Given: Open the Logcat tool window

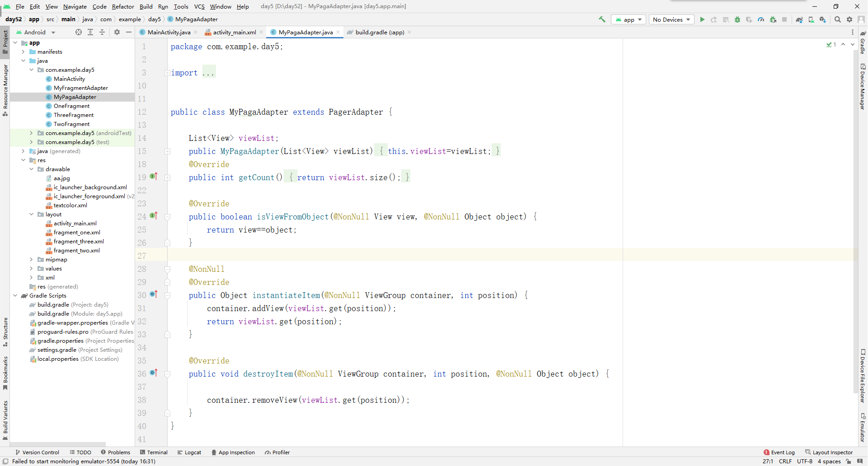Looking at the screenshot, I should coord(189,452).
